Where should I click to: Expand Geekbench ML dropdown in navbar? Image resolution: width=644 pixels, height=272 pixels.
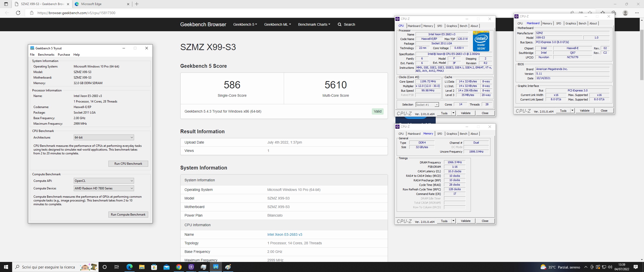[x=277, y=24]
